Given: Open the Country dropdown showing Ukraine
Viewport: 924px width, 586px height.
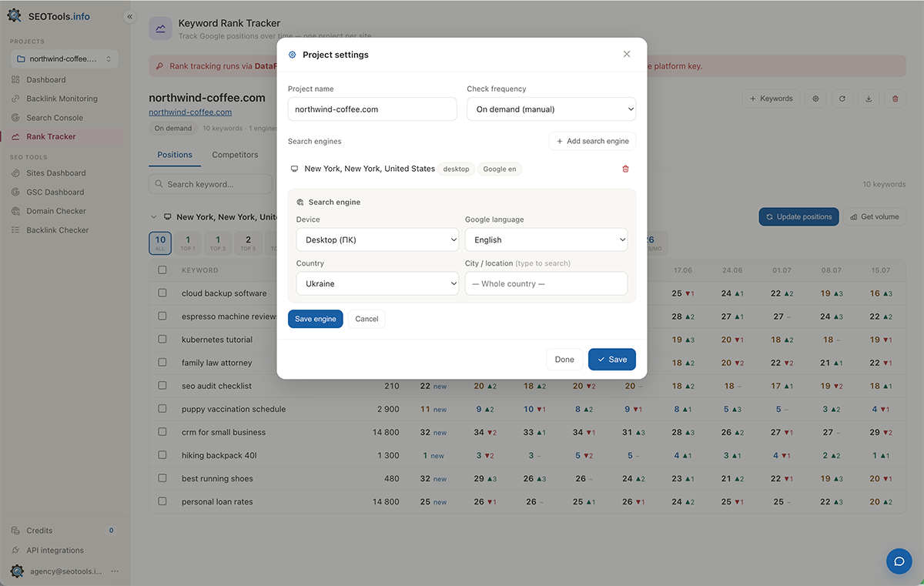Looking at the screenshot, I should (377, 283).
